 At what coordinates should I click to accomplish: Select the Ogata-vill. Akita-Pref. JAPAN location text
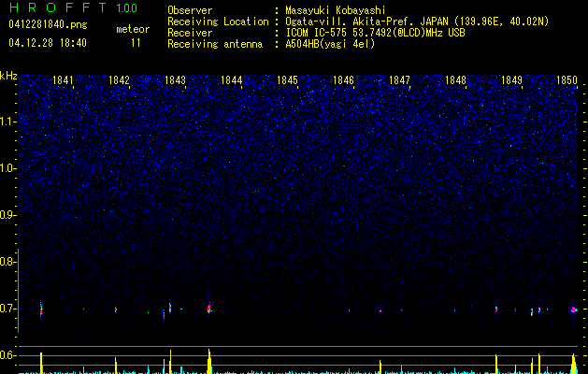pyautogui.click(x=417, y=22)
